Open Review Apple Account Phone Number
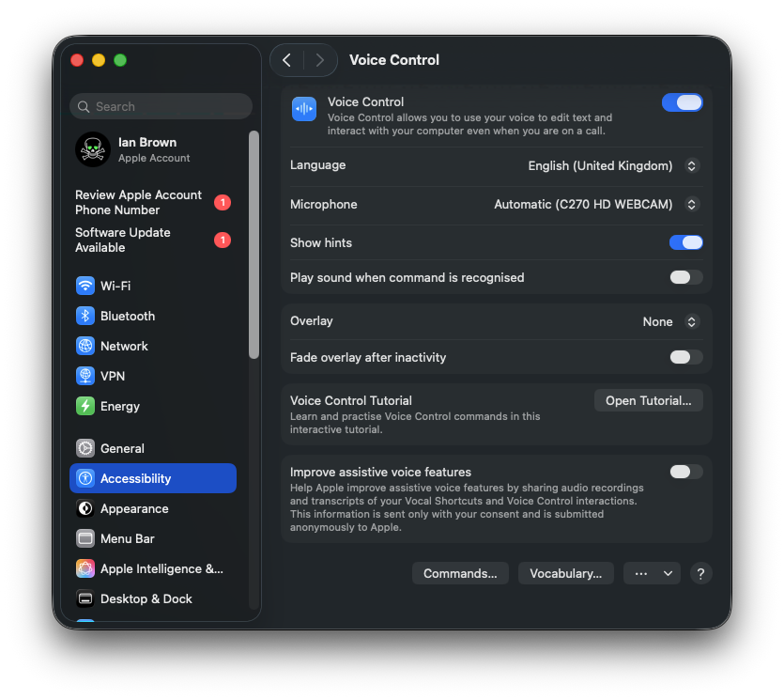The height and width of the screenshot is (699, 784). click(x=153, y=202)
